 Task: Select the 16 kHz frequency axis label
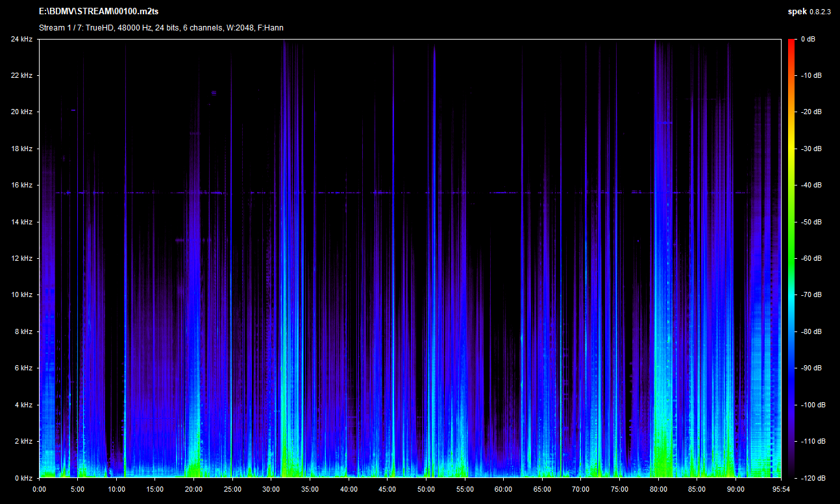coord(21,186)
